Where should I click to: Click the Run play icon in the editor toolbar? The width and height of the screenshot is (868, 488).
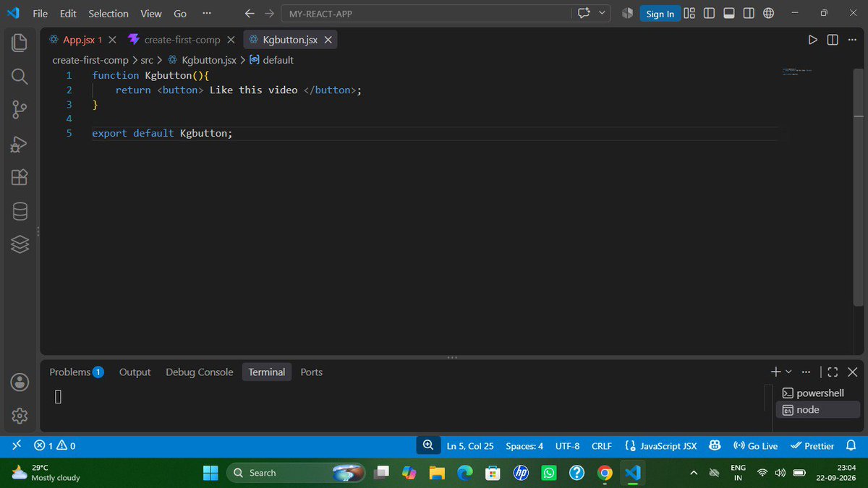(x=812, y=40)
